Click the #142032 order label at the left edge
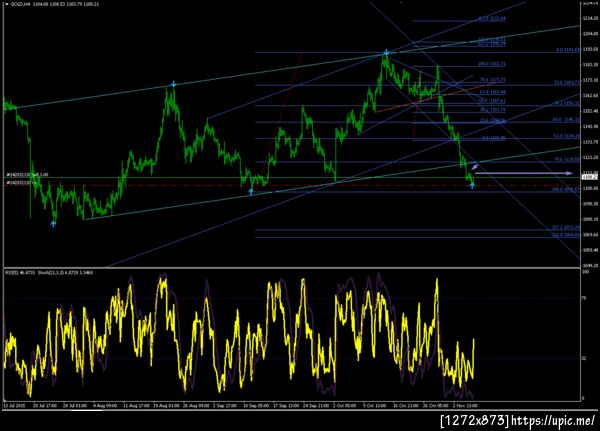Image resolution: width=600 pixels, height=431 pixels. (27, 175)
